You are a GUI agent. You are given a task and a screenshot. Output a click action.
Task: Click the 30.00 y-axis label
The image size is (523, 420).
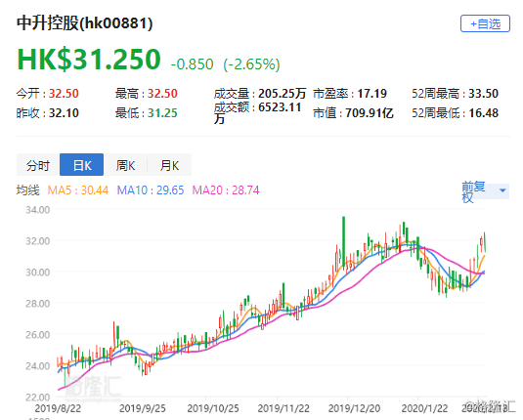[38, 273]
